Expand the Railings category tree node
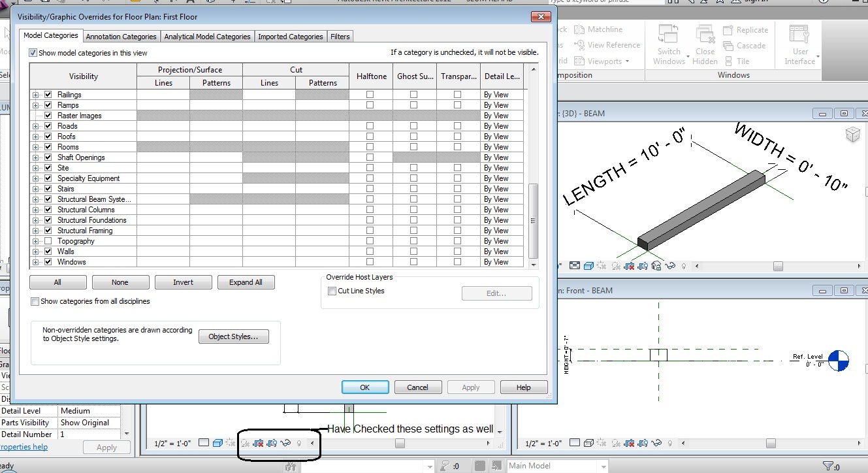 pyautogui.click(x=36, y=95)
